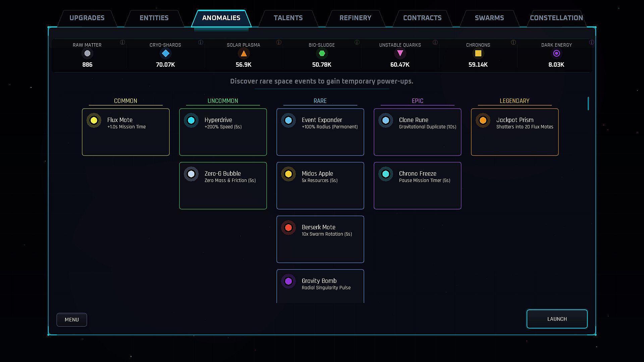This screenshot has width=644, height=362.
Task: Click the purple Gravity Bomb orb icon
Action: (x=288, y=281)
